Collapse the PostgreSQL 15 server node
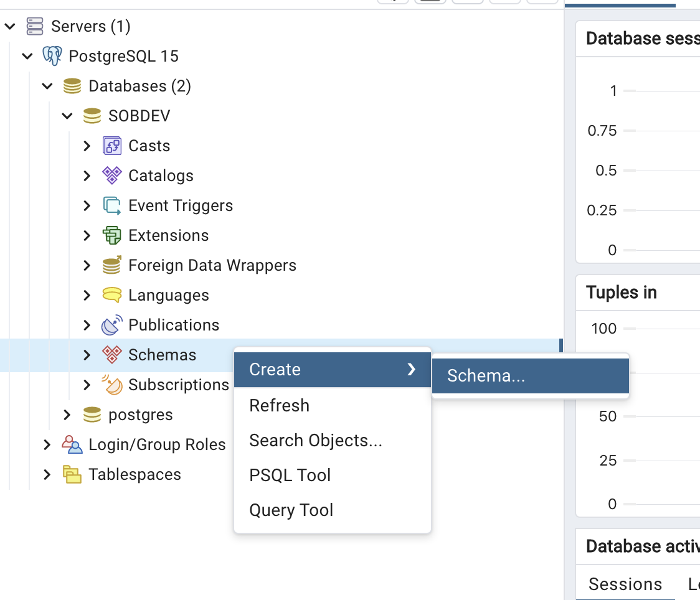 [x=27, y=56]
